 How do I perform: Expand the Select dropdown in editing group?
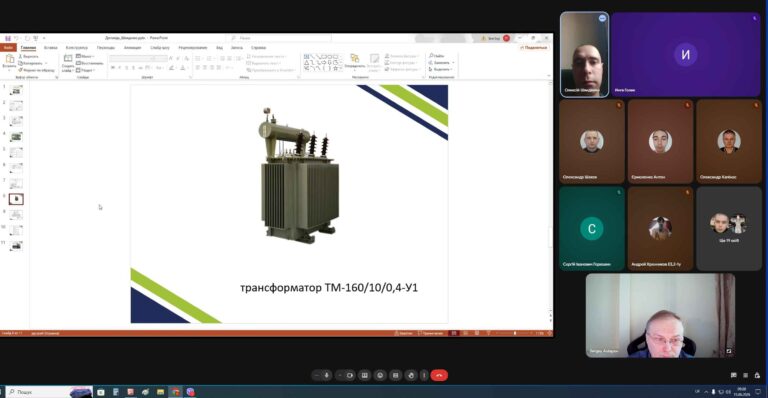440,70
